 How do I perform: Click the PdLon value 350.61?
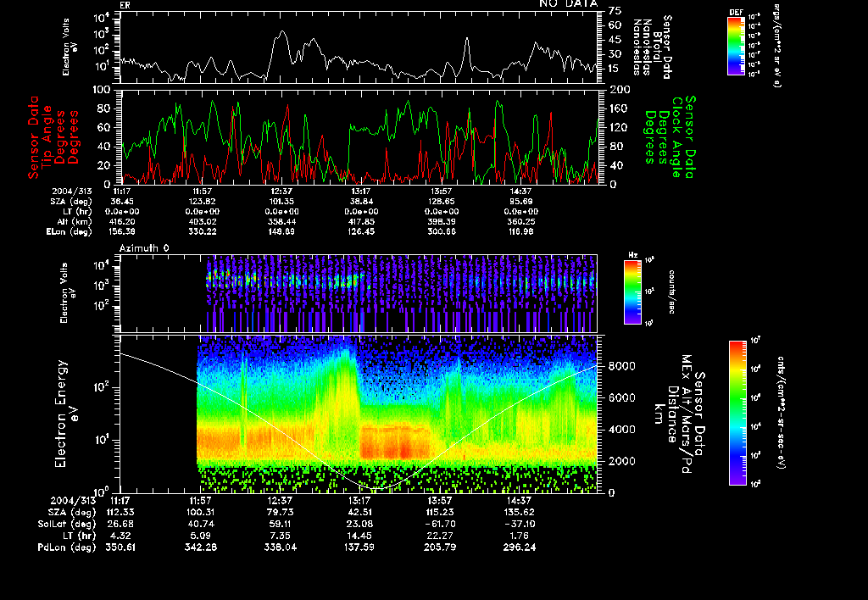(x=120, y=547)
